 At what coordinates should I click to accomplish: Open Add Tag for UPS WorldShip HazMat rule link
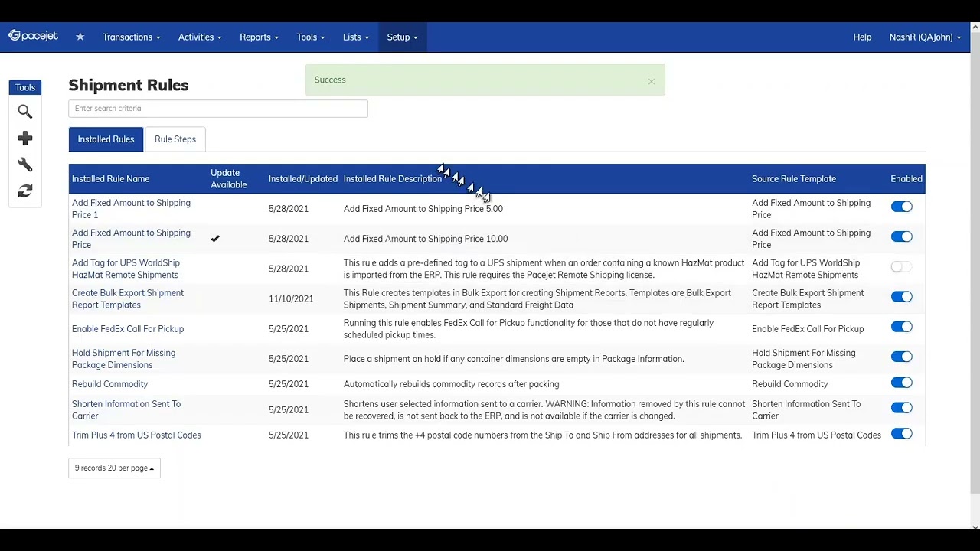click(x=126, y=269)
